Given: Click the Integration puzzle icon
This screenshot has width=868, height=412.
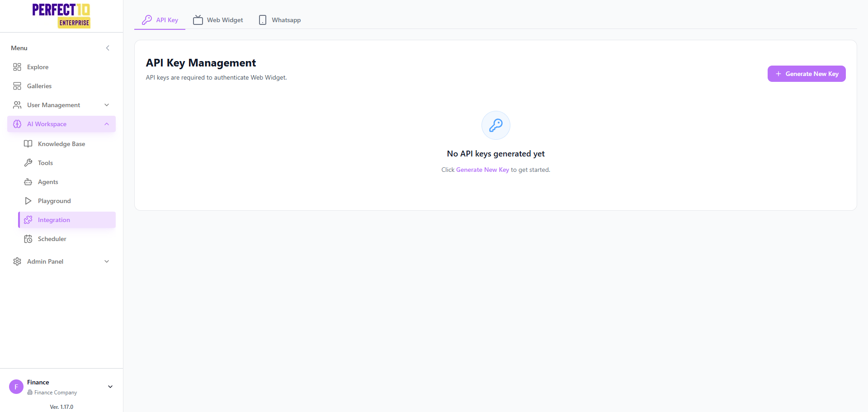Looking at the screenshot, I should pyautogui.click(x=28, y=220).
